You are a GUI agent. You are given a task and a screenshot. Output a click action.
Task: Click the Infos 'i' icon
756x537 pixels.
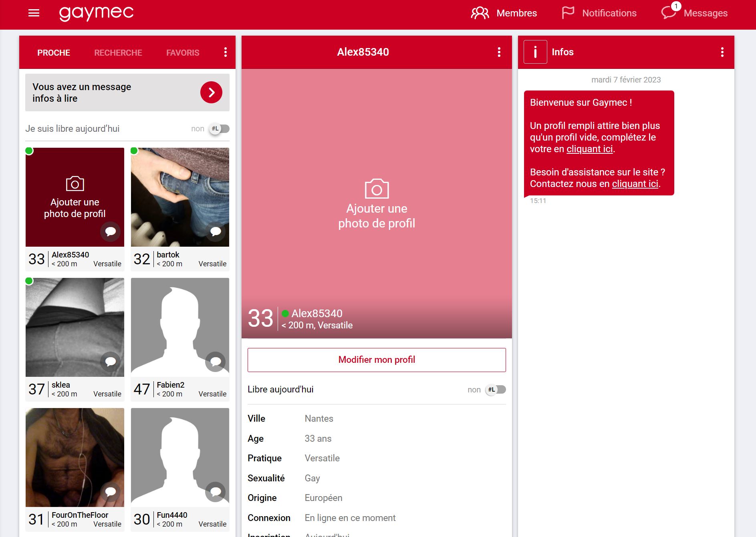pos(535,52)
